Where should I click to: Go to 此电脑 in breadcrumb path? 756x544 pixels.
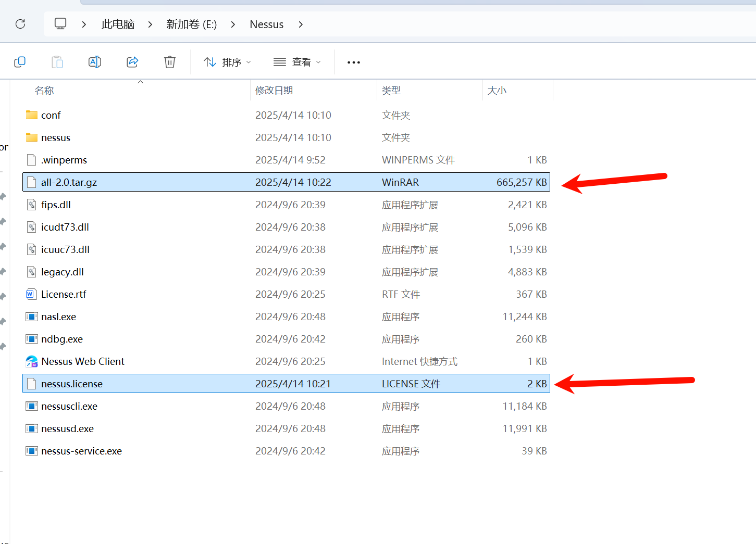118,24
